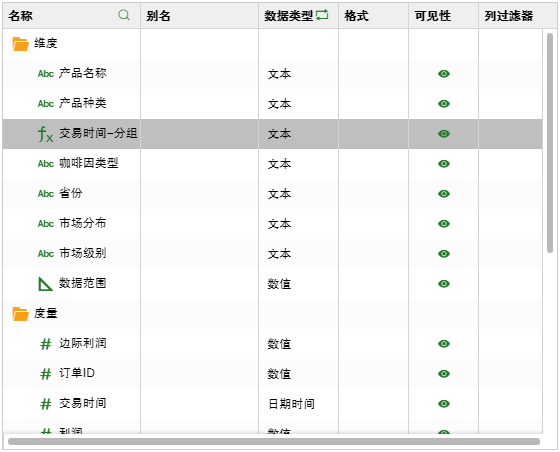Select the 产品种类 field
This screenshot has width=560, height=452.
[x=82, y=103]
